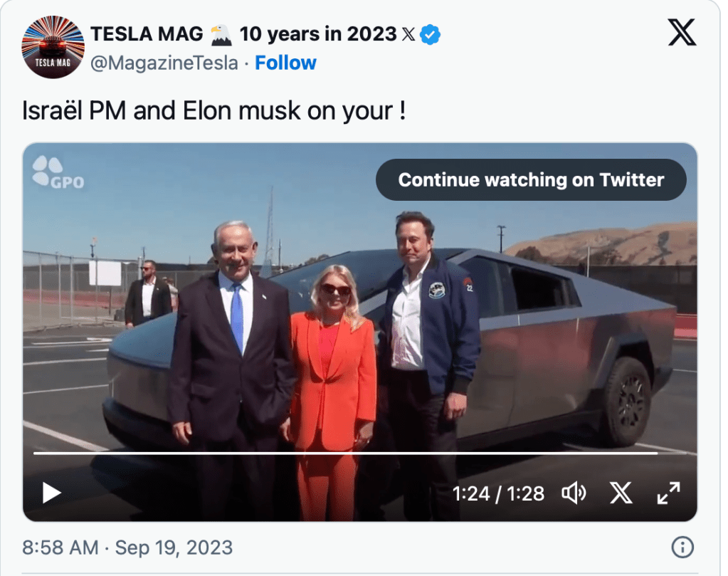Click the small X affiliation badge beside name
Image resolution: width=728 pixels, height=576 pixels.
[408, 33]
